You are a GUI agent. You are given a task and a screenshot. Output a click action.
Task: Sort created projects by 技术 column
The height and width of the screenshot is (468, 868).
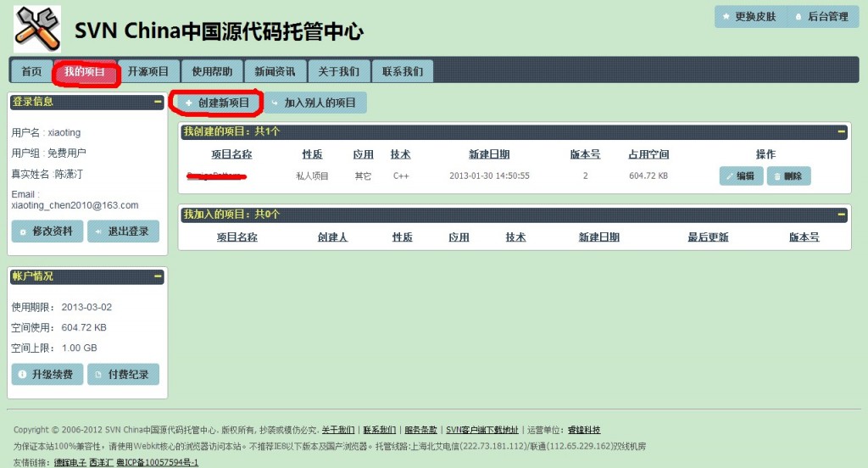click(400, 154)
